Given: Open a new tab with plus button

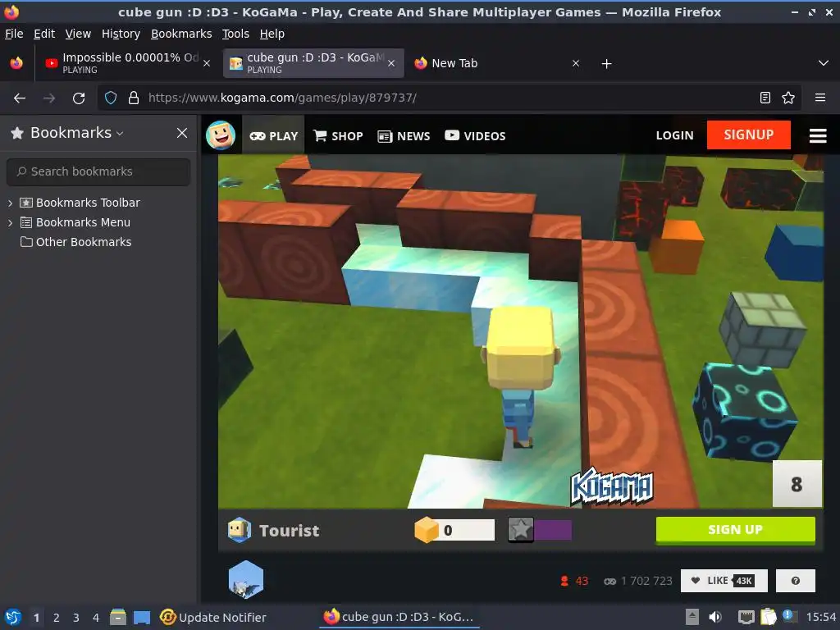Looking at the screenshot, I should 606,64.
